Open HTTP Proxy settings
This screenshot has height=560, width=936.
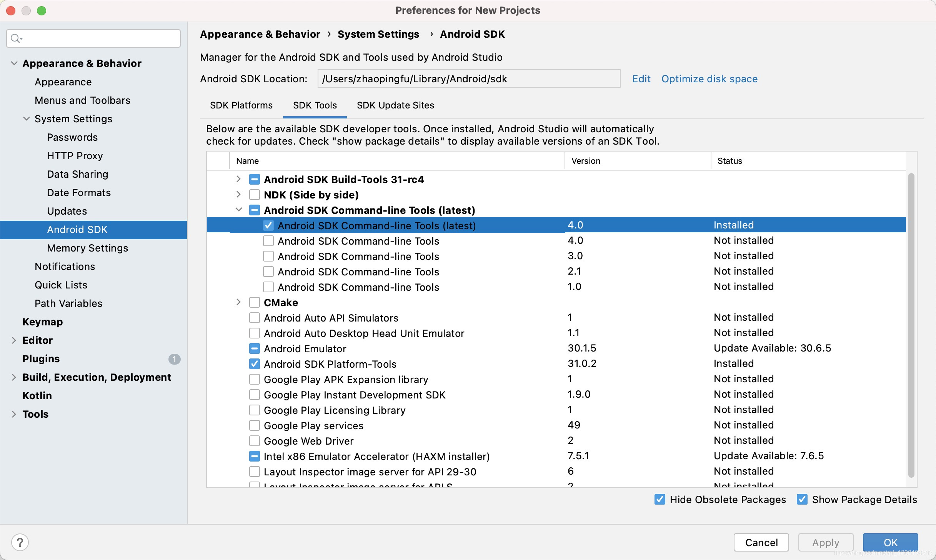point(75,156)
